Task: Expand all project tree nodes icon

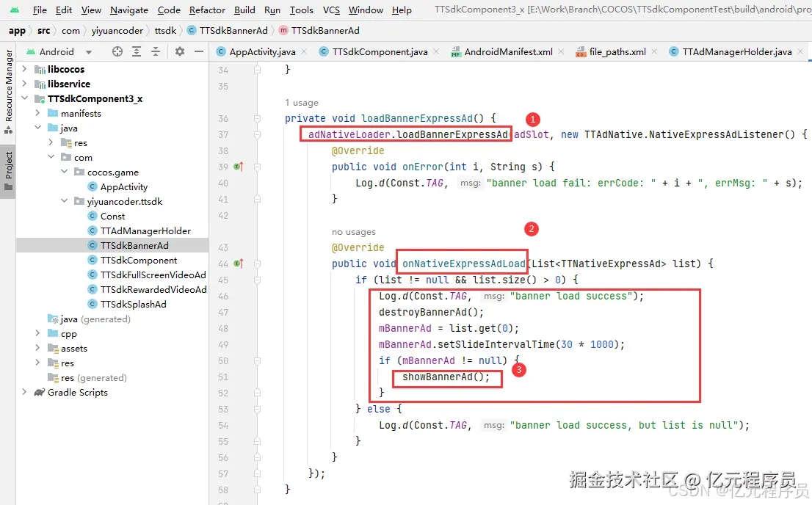Action: click(137, 51)
